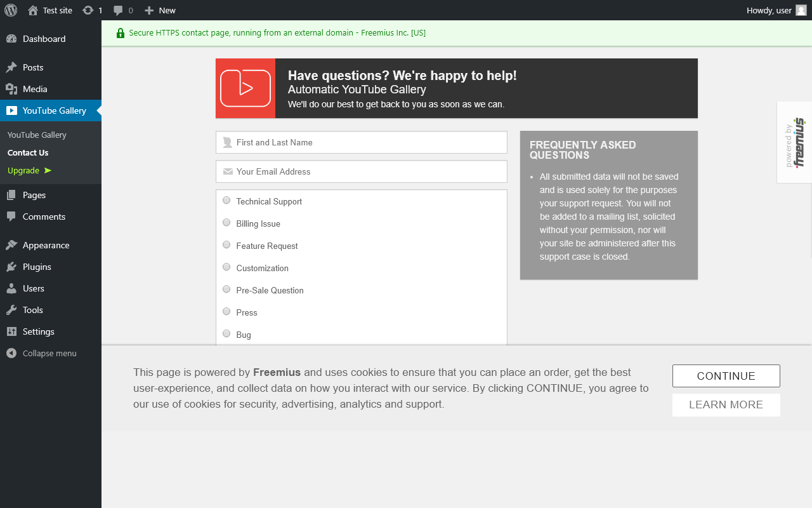812x508 pixels.
Task: Select the Bug radio option
Action: click(x=226, y=334)
